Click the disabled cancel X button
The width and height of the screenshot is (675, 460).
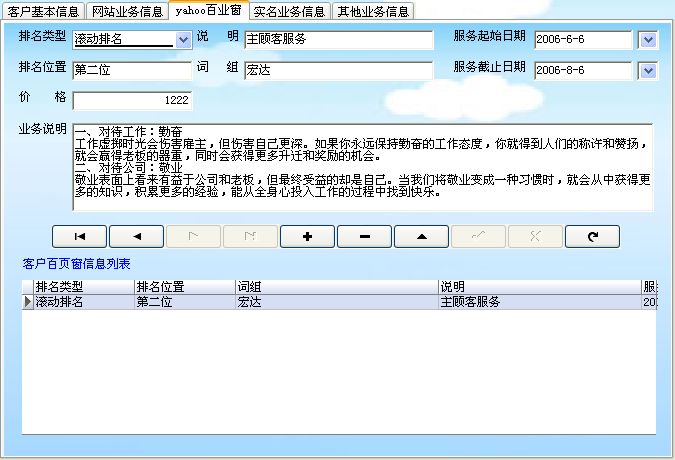[x=535, y=236]
